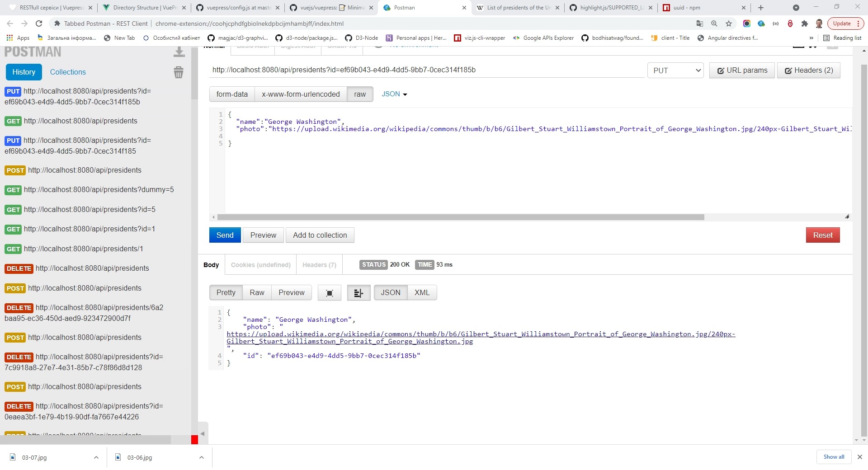The height and width of the screenshot is (470, 868).
Task: Expand the JSON raw format dropdown
Action: [x=394, y=94]
